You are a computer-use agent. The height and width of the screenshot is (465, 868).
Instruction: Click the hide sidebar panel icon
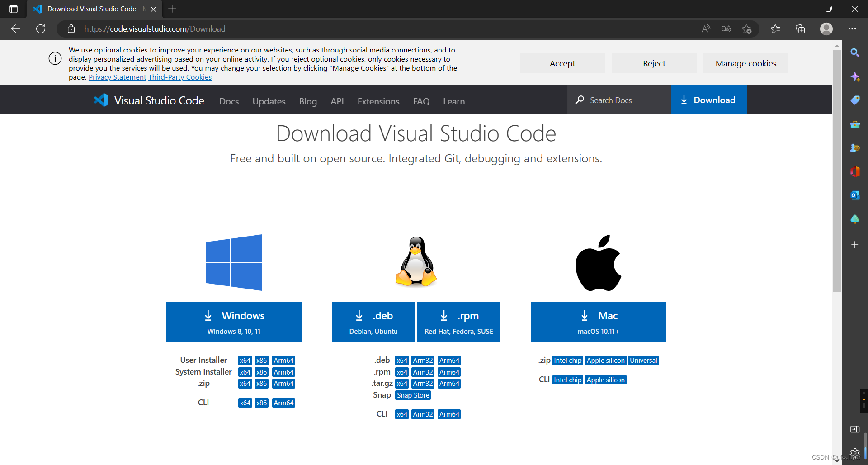point(855,429)
